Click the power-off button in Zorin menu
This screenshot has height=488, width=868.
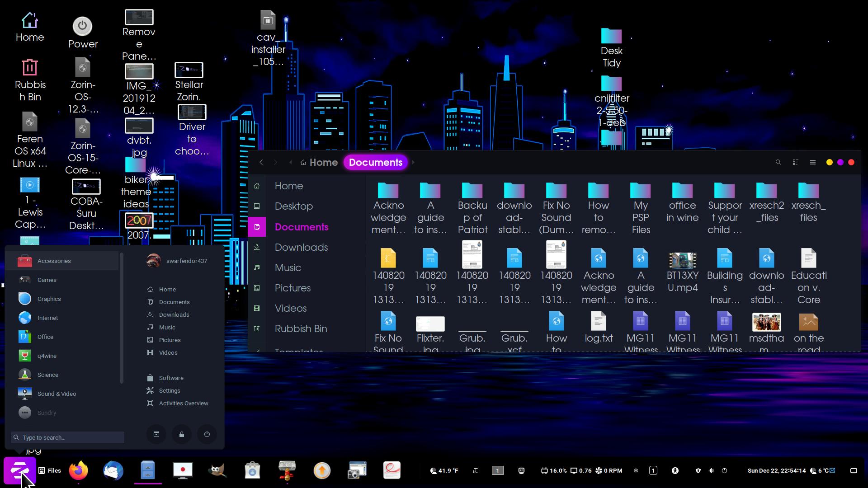tap(207, 434)
